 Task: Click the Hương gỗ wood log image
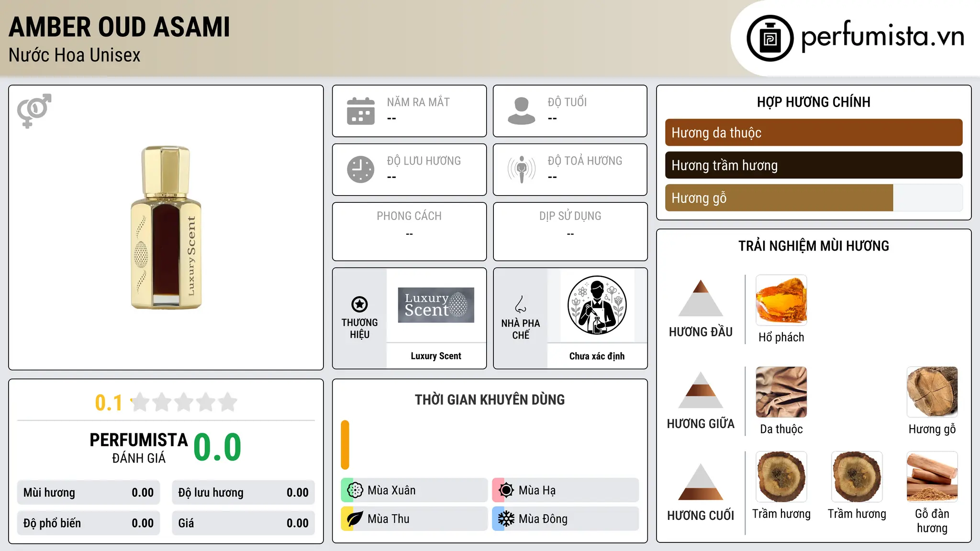coord(932,392)
